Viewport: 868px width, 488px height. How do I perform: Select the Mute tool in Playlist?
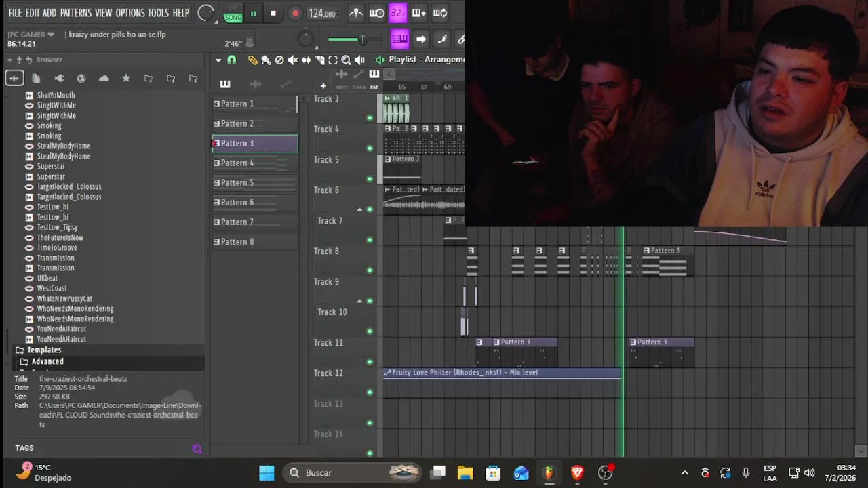coord(292,60)
